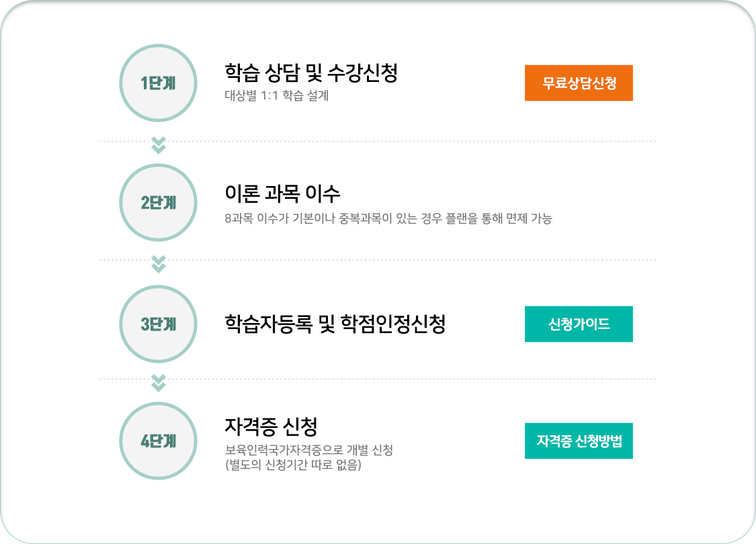Screen dimensions: 756x544
Task: Click the double chevron below 2단계
Action: pos(158,263)
